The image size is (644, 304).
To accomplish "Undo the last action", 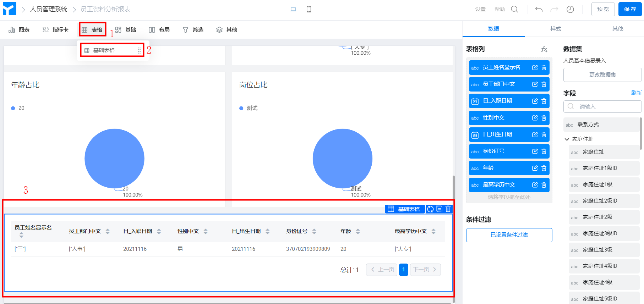I will (x=539, y=9).
